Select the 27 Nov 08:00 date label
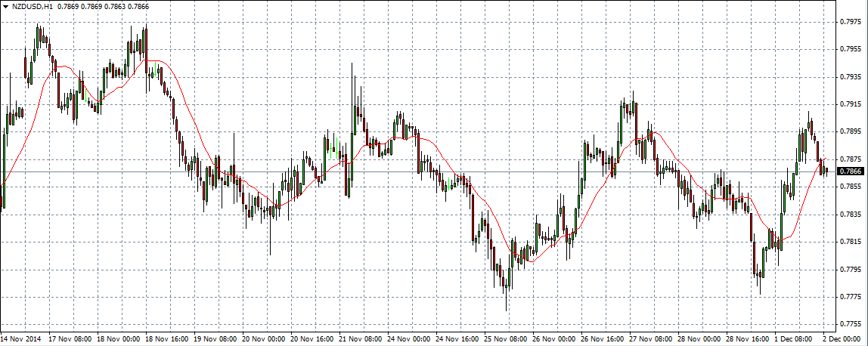The width and height of the screenshot is (868, 346). (x=649, y=339)
